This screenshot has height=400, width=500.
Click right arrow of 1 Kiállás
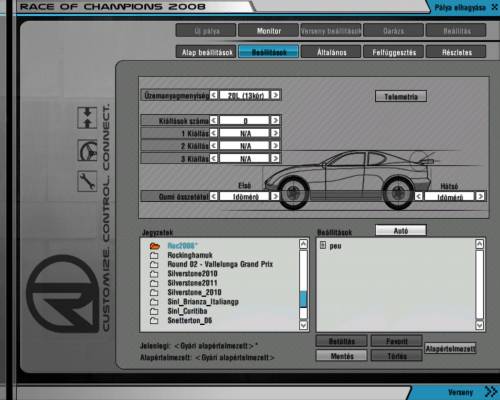tap(275, 133)
